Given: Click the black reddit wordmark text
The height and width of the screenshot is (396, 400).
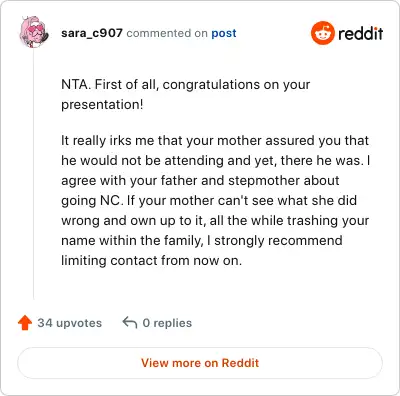Looking at the screenshot, I should point(360,33).
